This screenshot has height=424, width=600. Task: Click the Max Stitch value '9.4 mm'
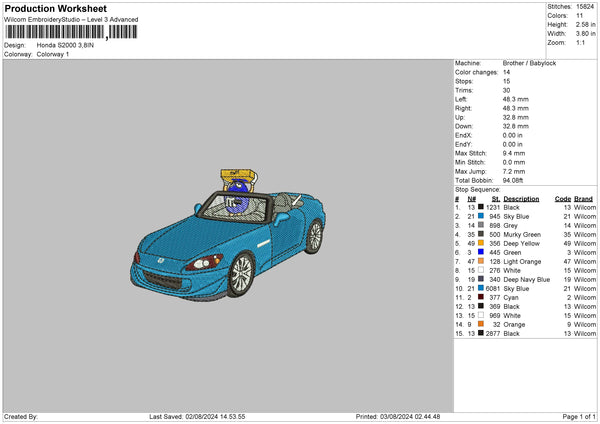514,153
